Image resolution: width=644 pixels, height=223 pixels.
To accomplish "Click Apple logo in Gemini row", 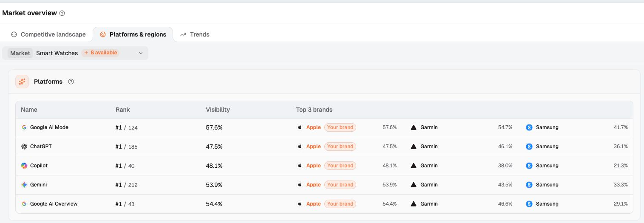I will (300, 185).
